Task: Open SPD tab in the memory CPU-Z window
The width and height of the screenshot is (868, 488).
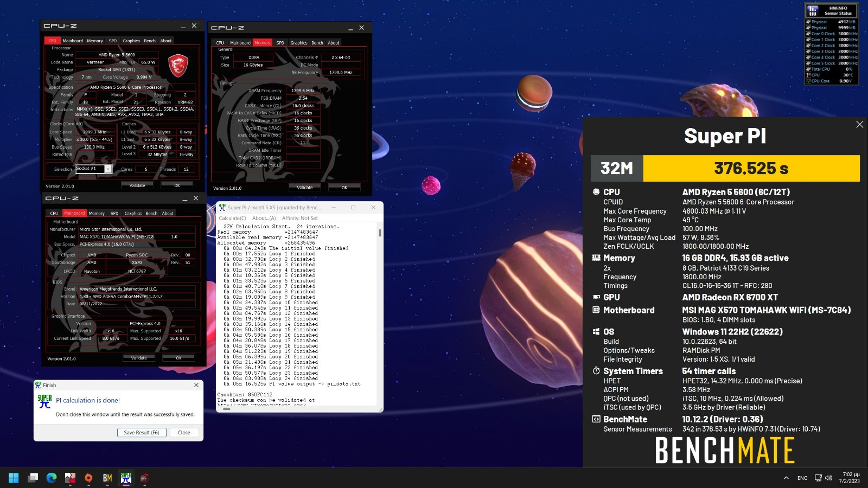Action: point(280,43)
